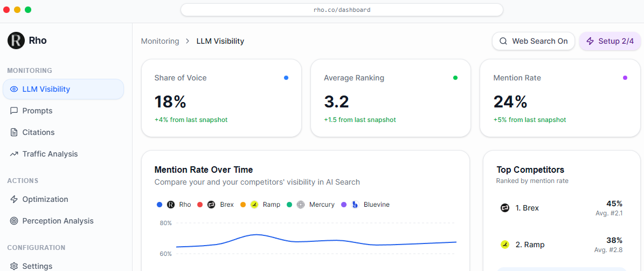Click the Rho logo in chart legend
This screenshot has width=644, height=271.
[171, 205]
